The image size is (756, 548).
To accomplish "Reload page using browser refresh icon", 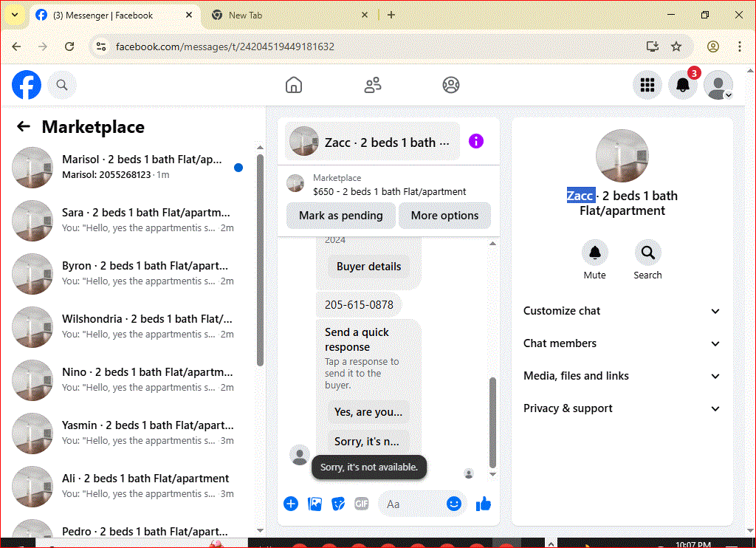I will point(69,47).
